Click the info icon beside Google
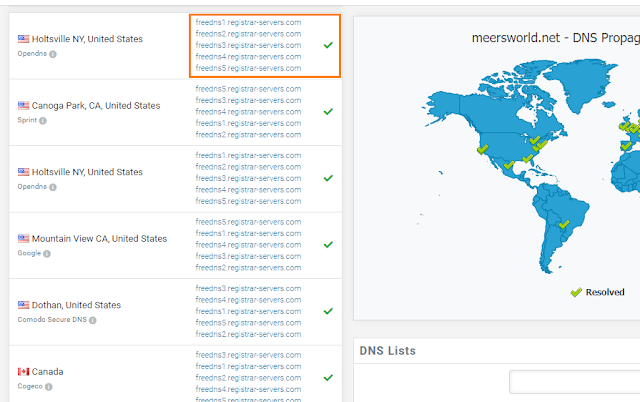The width and height of the screenshot is (640, 402). pos(47,254)
